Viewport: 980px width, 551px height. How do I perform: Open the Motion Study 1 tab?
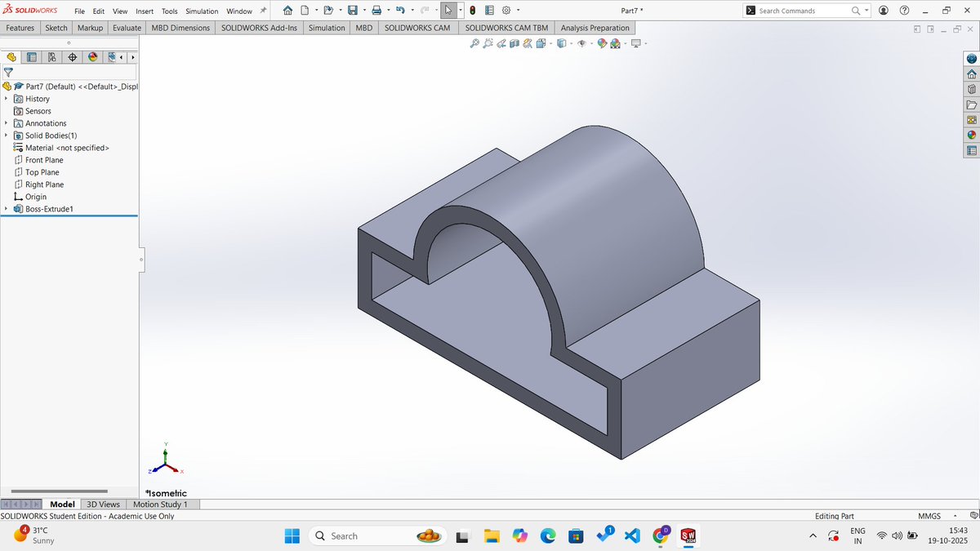160,504
